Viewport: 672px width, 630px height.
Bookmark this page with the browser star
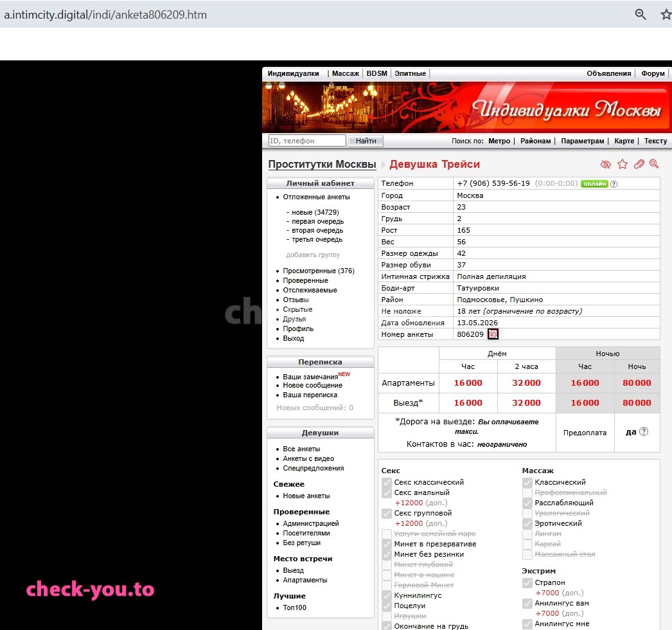666,14
